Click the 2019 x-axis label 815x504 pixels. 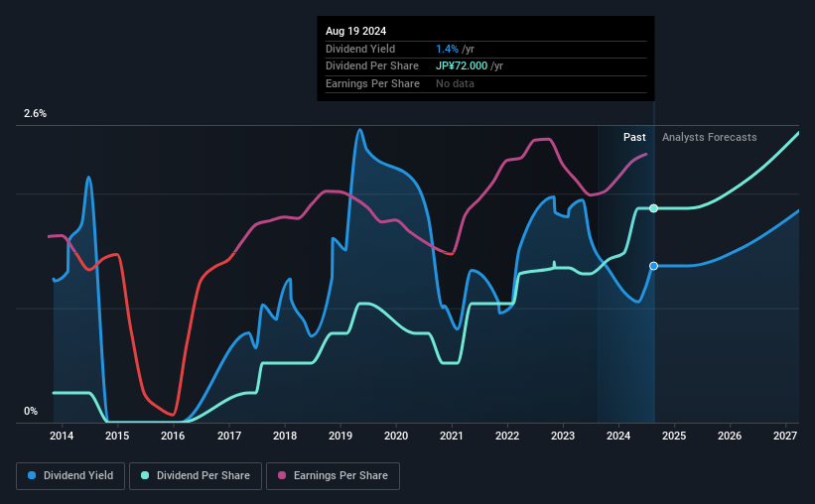340,436
